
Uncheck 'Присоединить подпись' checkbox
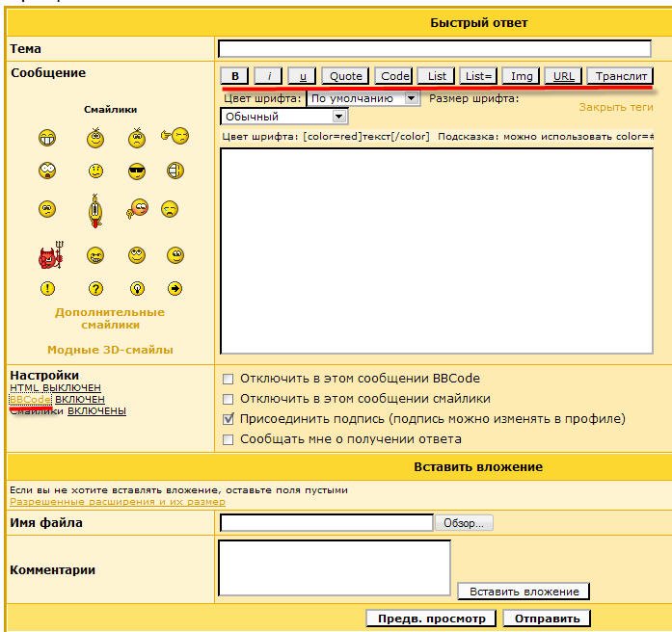pos(228,419)
